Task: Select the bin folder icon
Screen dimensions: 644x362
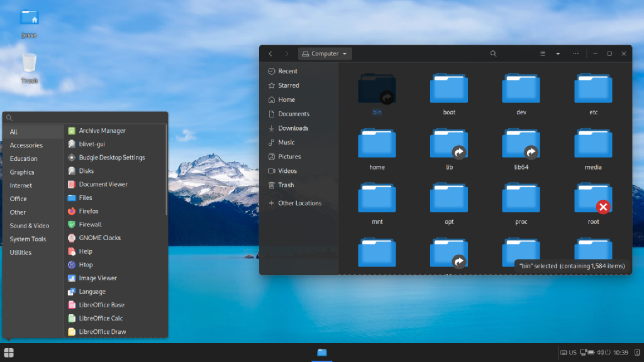Action: point(377,89)
